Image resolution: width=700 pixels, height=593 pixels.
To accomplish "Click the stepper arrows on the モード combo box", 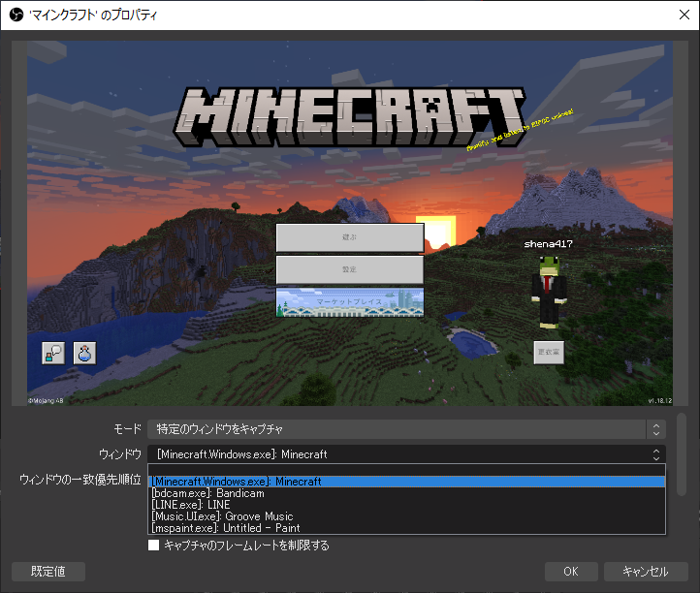I will click(x=656, y=428).
